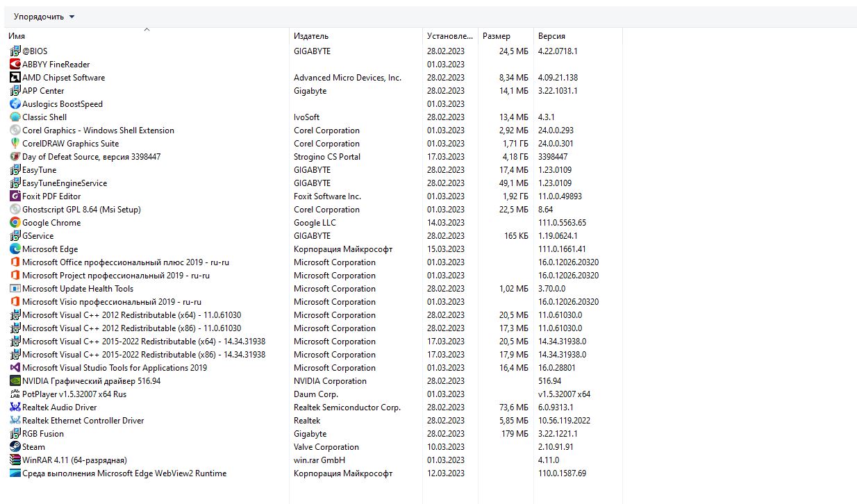Click the Steam icon

tap(15, 446)
